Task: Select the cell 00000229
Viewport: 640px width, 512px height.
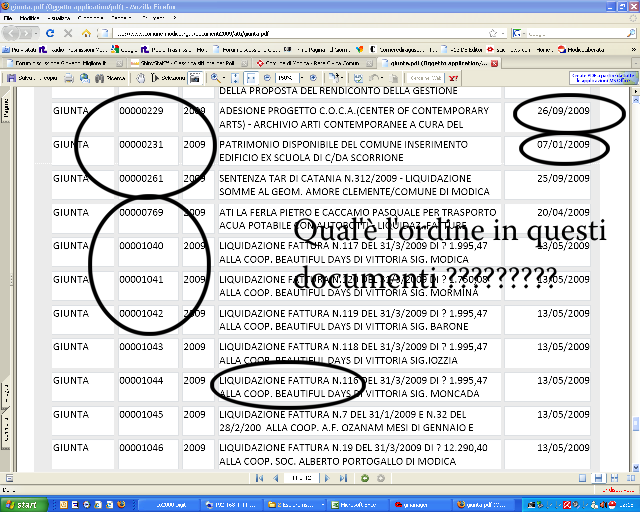Action: pyautogui.click(x=141, y=111)
